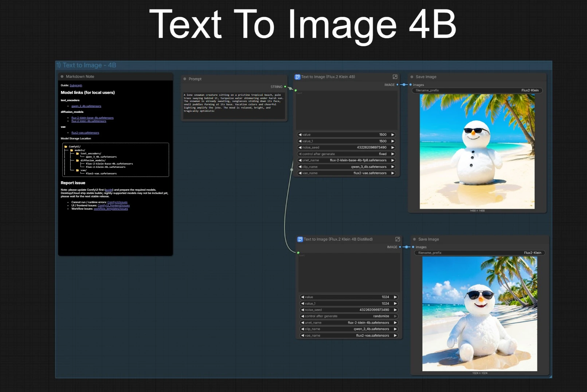
Task: Click the subgraph icon on the Klein 4B Distilled node
Action: point(300,239)
